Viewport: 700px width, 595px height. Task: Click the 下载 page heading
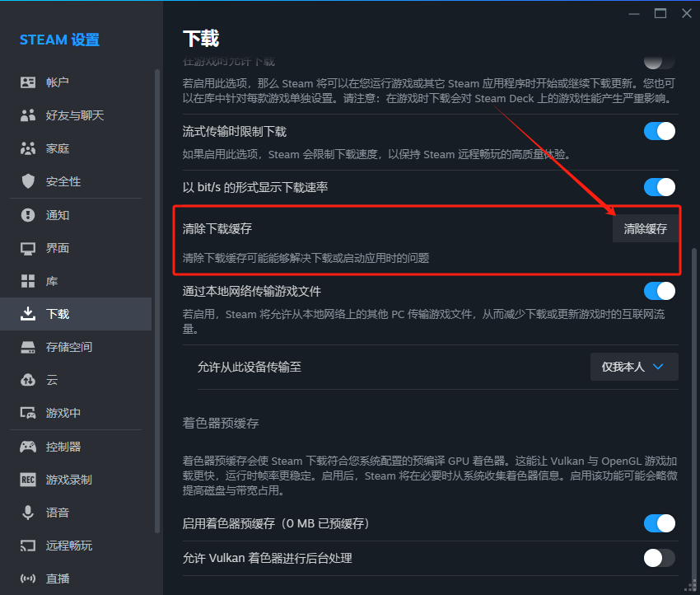click(201, 39)
